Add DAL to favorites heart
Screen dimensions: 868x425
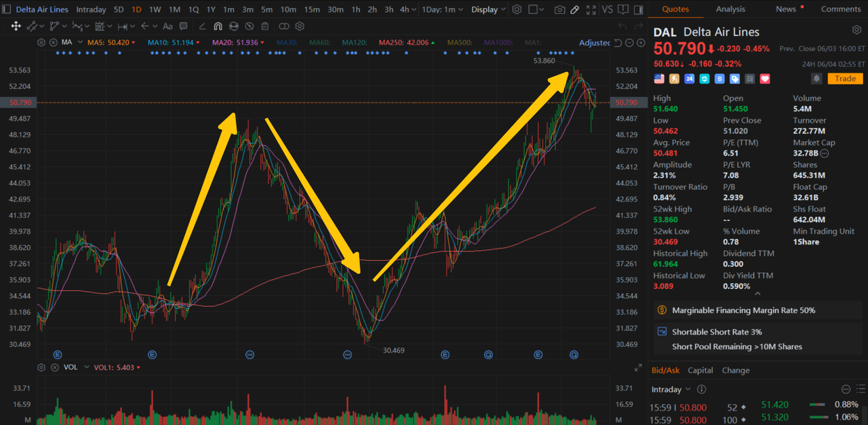click(x=765, y=79)
